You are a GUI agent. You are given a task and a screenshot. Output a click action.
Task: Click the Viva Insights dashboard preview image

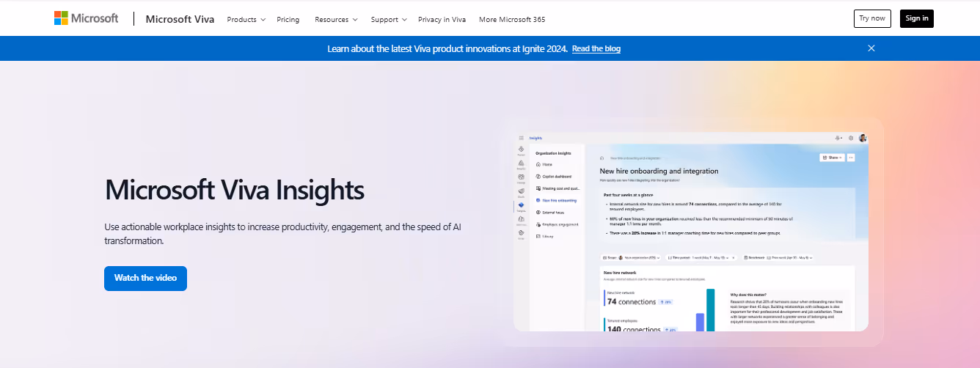[692, 232]
